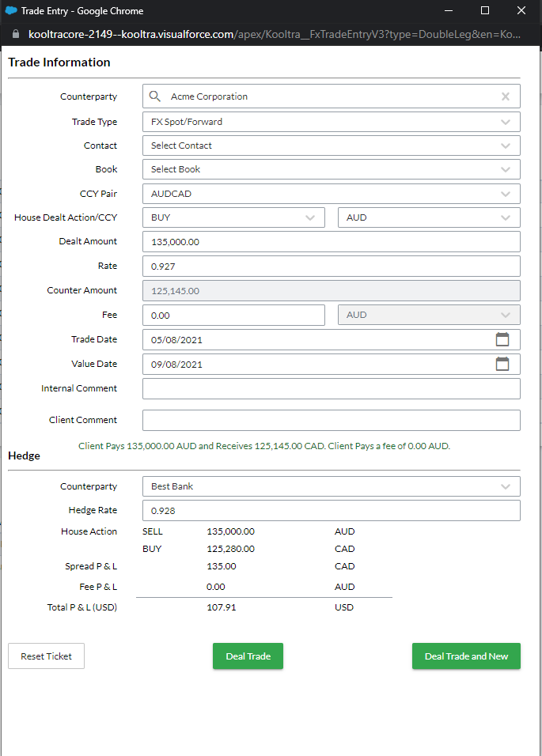Click into the Dealt Amount field
This screenshot has width=542, height=756.
331,242
